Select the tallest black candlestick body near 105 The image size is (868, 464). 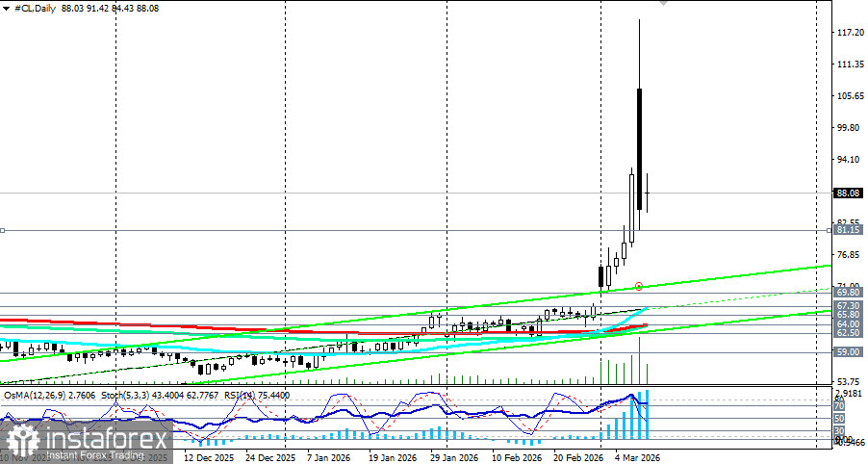point(639,148)
